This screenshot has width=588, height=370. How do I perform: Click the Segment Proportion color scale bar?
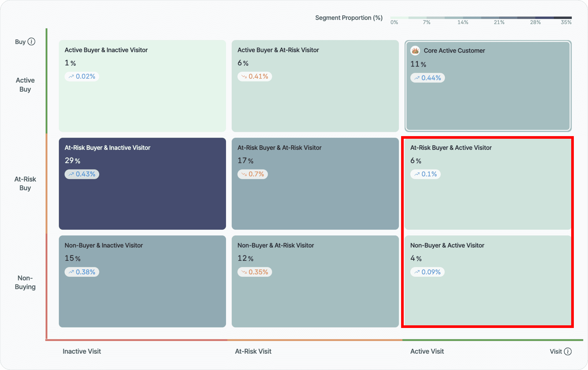(481, 18)
